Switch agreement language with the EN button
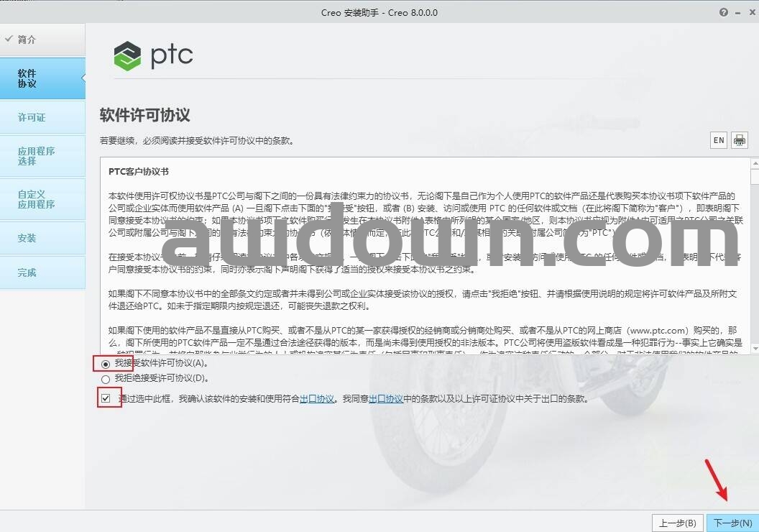This screenshot has width=759, height=532. click(x=718, y=140)
